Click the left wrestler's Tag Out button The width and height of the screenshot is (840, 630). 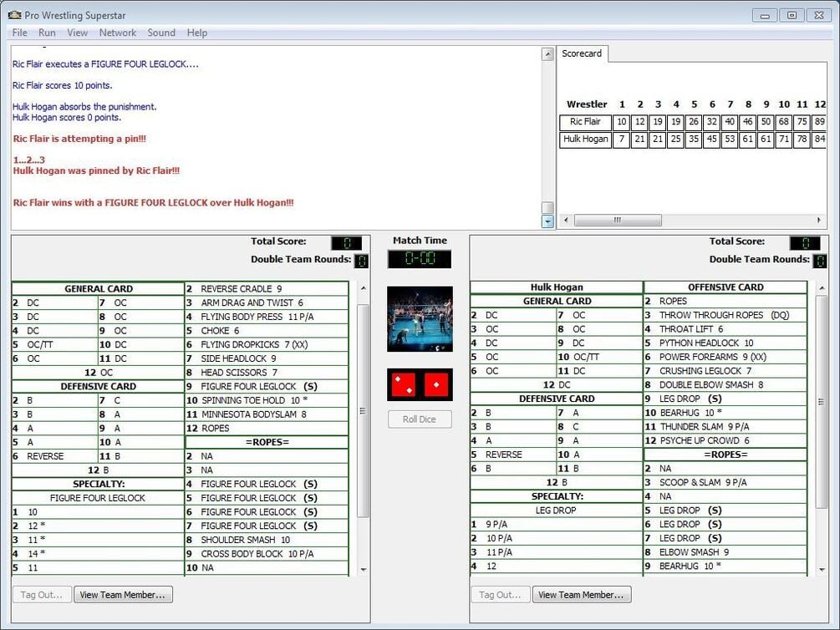(42, 595)
